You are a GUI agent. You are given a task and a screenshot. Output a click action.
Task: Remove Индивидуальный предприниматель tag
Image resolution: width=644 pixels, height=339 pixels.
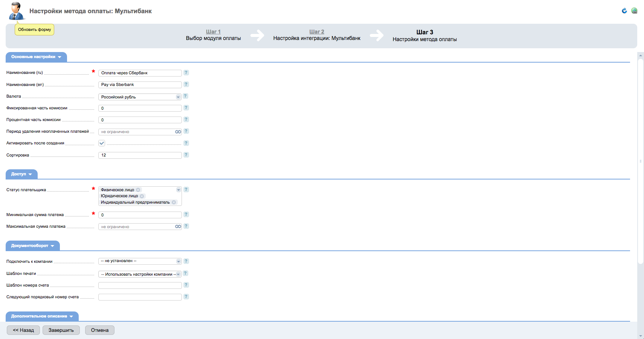(x=174, y=202)
